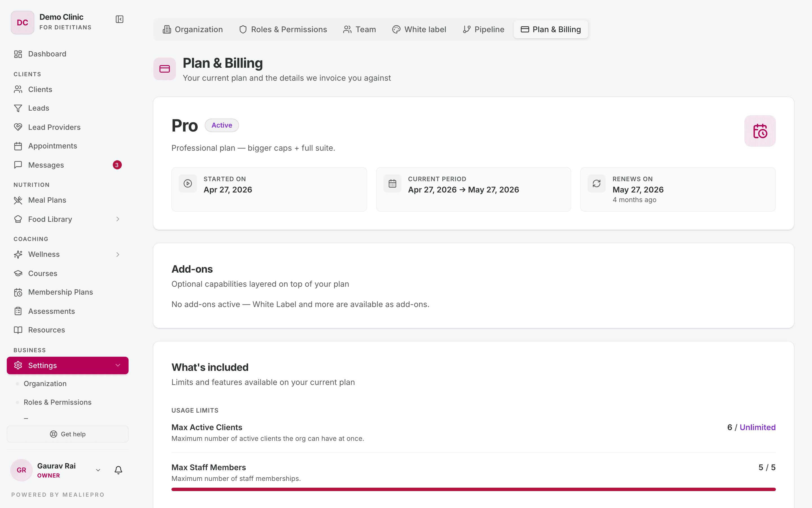Click the Messages chat bubble icon

point(18,165)
